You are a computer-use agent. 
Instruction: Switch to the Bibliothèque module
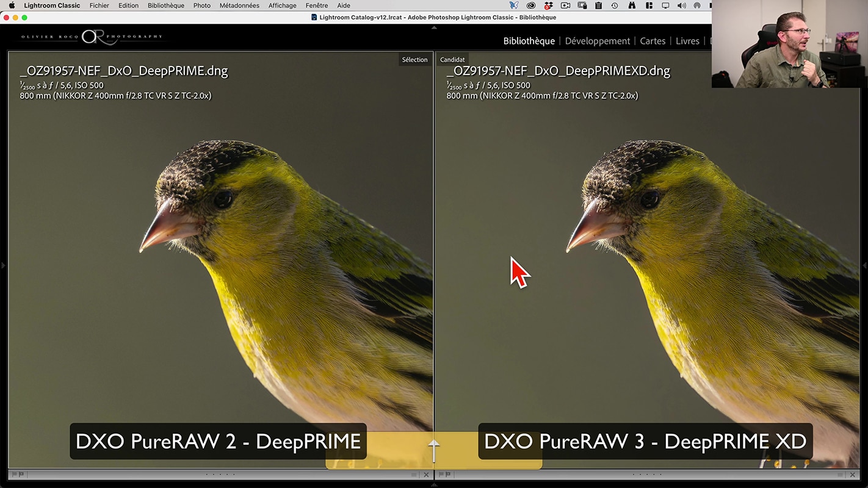529,41
